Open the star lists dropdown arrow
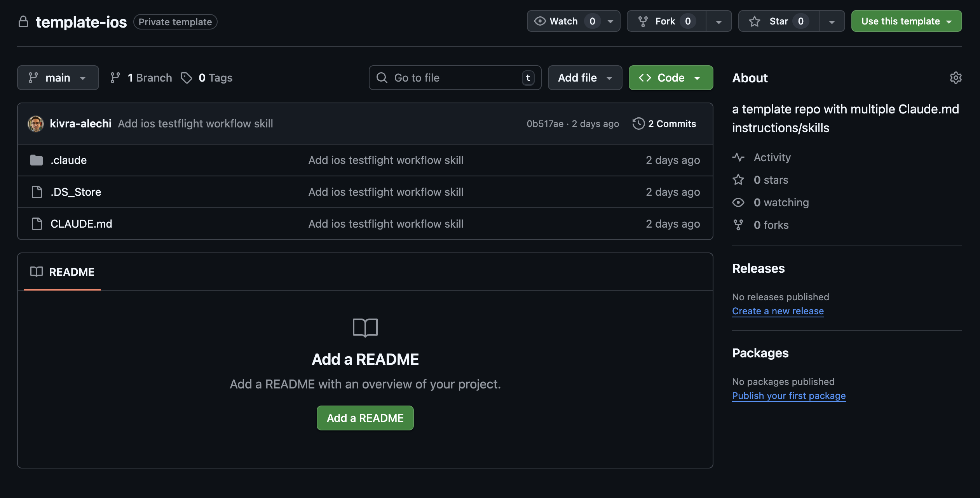This screenshot has width=980, height=498. coord(832,22)
